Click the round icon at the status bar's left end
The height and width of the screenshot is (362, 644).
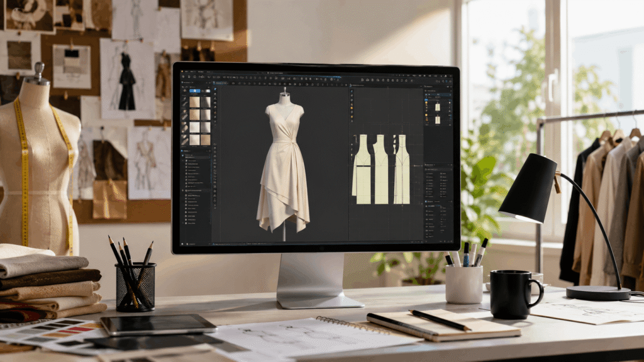182,244
